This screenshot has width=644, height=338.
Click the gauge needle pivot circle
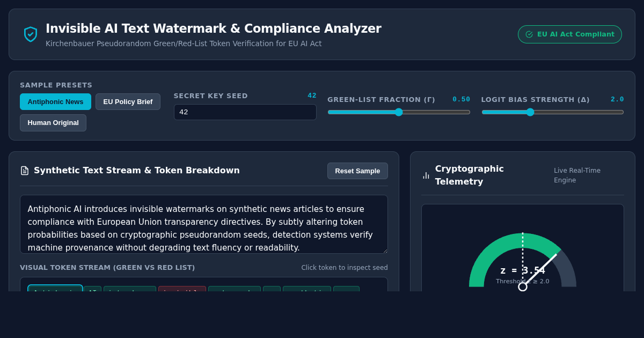523,286
